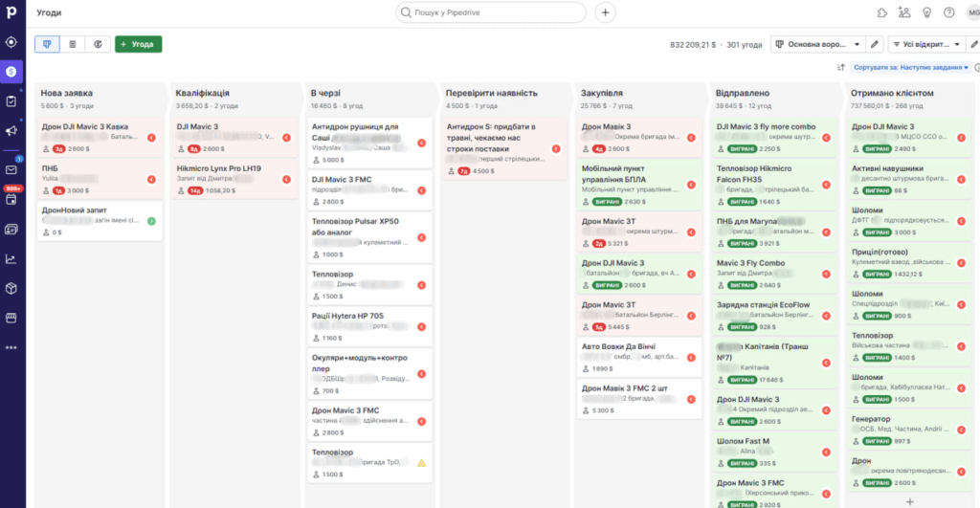Click the green '+ Угода' button
The height and width of the screenshot is (508, 980).
(x=138, y=44)
